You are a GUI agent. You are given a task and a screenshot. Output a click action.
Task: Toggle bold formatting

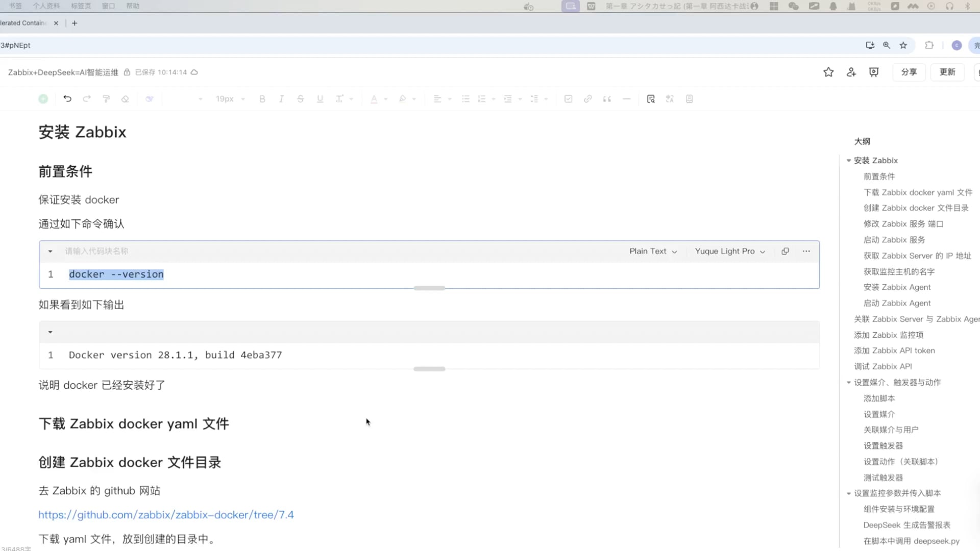point(262,99)
